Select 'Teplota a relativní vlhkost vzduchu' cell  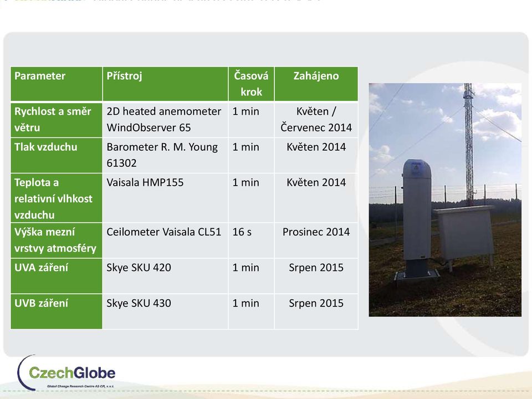coord(57,198)
